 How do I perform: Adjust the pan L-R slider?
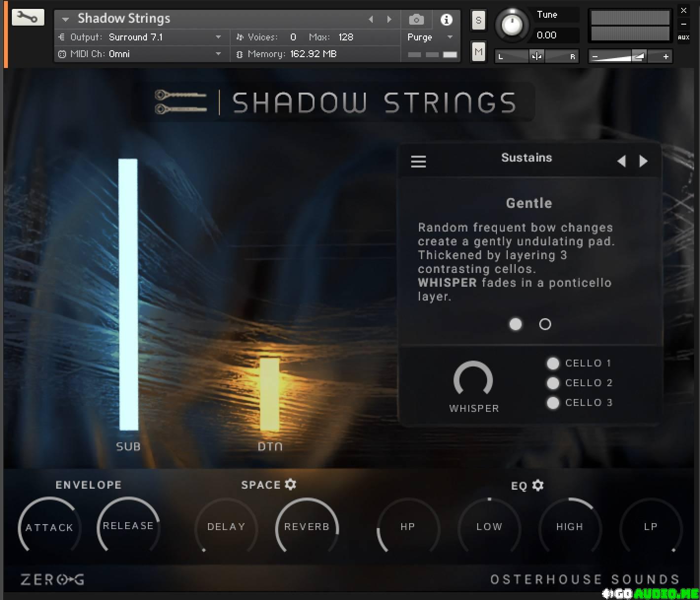(537, 56)
